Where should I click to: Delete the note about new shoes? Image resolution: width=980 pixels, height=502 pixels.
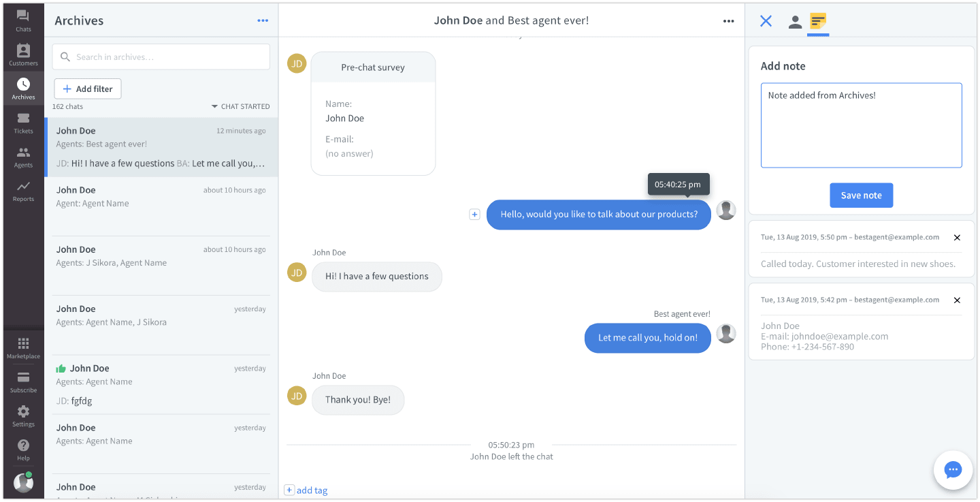tap(957, 238)
